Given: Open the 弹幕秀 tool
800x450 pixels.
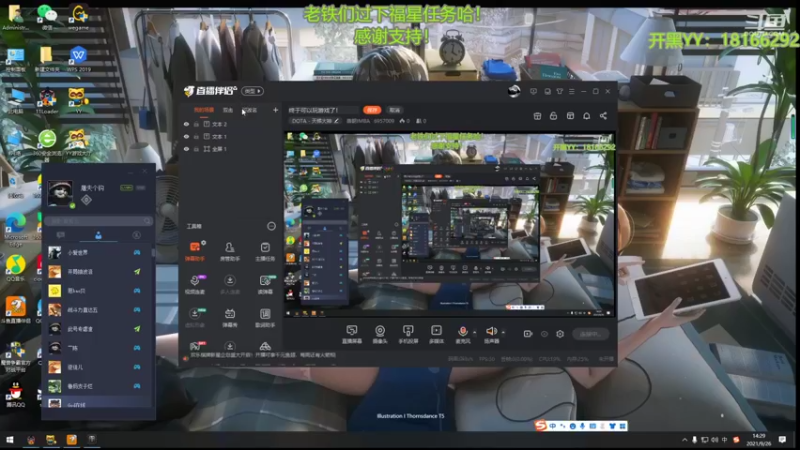Looking at the screenshot, I should [230, 317].
